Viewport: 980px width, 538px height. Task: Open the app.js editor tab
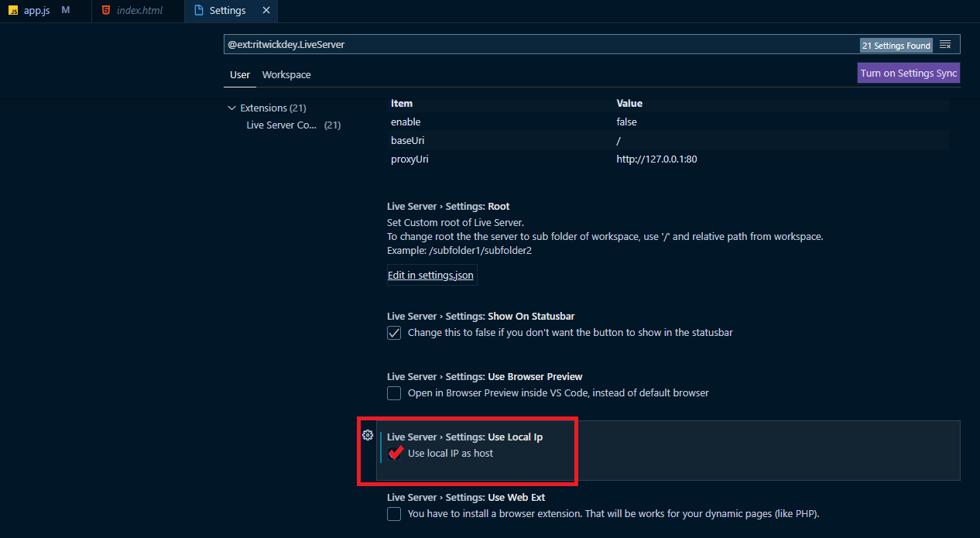(x=44, y=11)
